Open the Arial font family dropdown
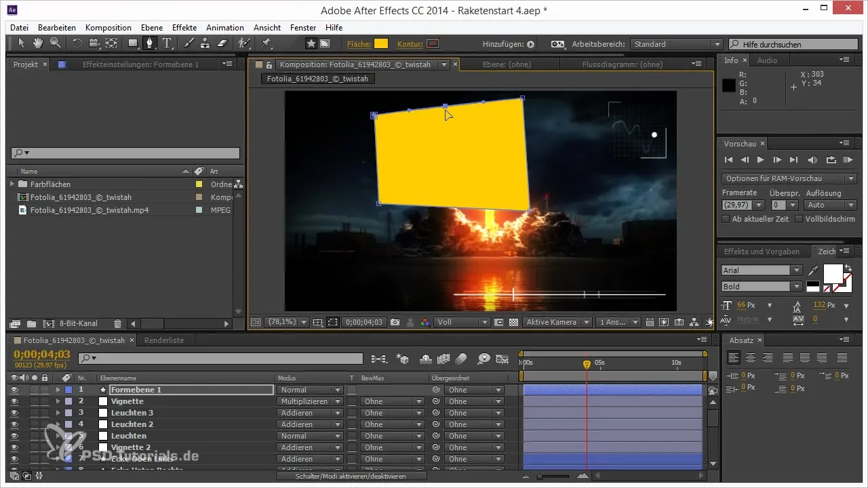The image size is (868, 488). coord(762,270)
